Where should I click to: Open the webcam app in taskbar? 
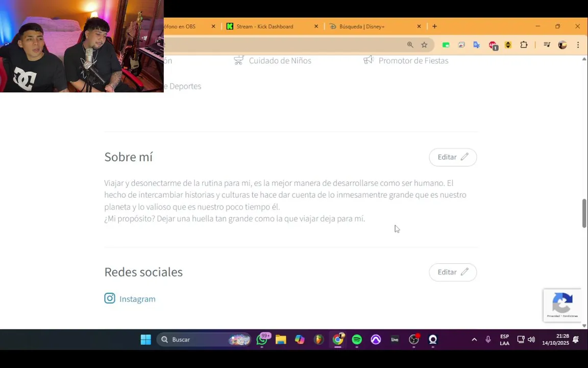pos(433,339)
